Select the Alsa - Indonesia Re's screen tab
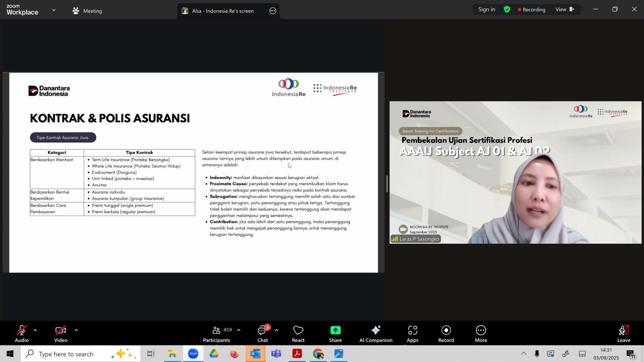 click(223, 11)
